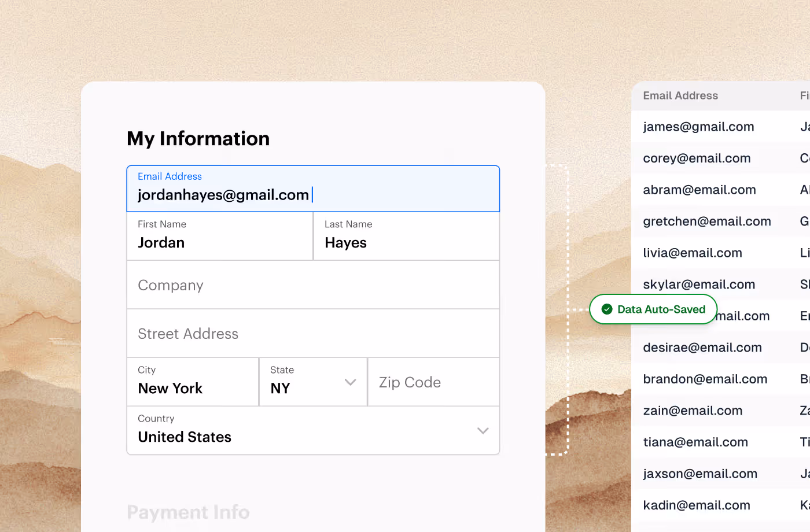Screen dimensions: 810x532
Task: Focus the Zip Code input field
Action: (433, 382)
